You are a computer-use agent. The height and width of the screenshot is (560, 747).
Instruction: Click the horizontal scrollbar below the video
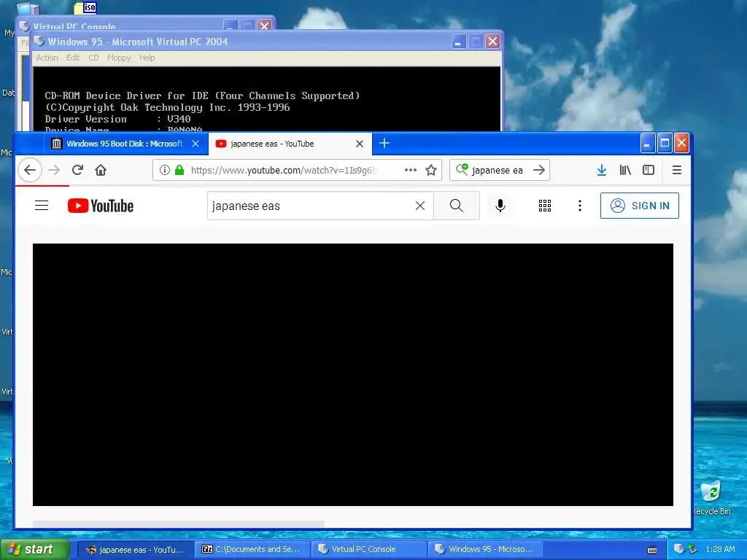coord(179,524)
